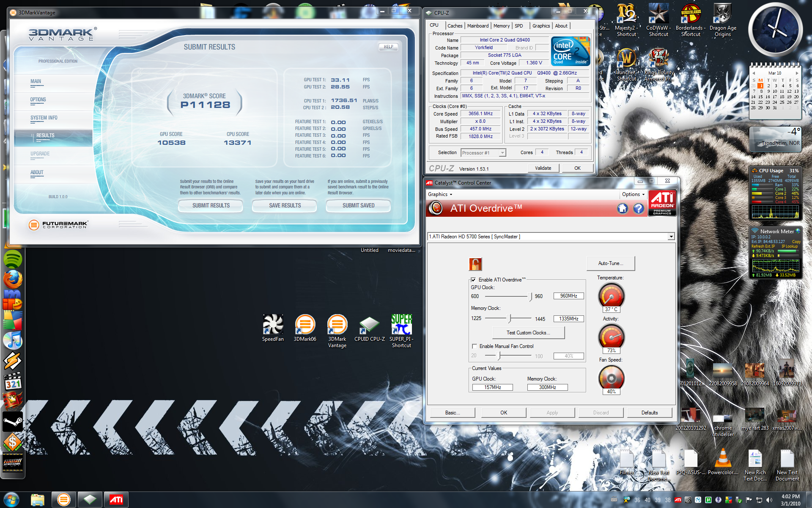Image resolution: width=812 pixels, height=508 pixels.
Task: Click the ATI taskbar button
Action: (x=116, y=500)
